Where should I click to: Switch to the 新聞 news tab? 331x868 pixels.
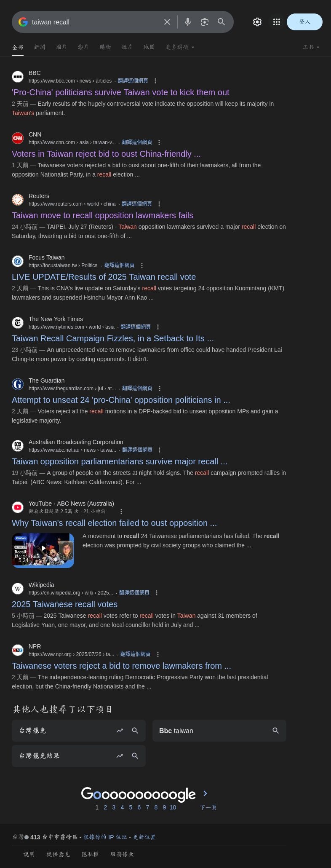(40, 47)
